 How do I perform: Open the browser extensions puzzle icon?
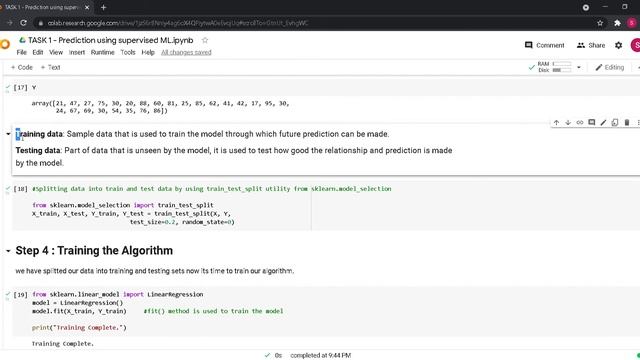617,23
